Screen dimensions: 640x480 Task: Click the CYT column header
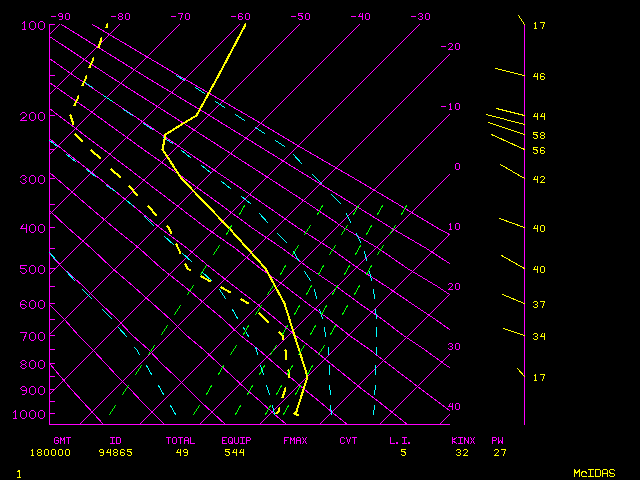click(348, 440)
